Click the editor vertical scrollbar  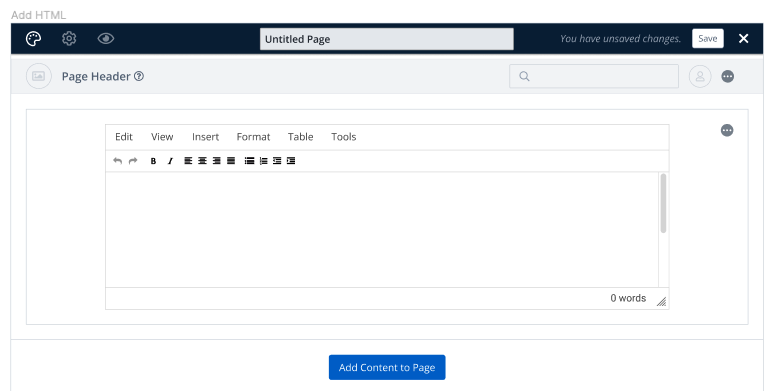(663, 203)
